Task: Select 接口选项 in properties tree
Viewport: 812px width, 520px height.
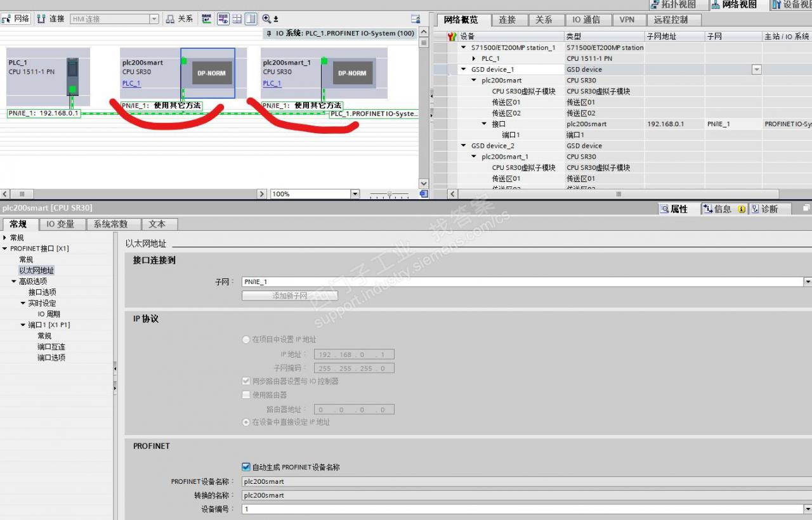Action: pyautogui.click(x=42, y=292)
